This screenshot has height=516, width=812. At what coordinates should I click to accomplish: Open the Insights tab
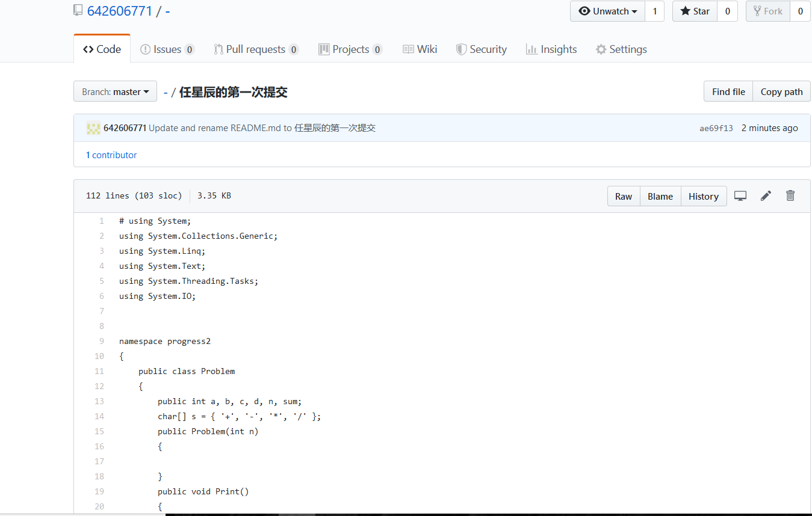point(551,49)
